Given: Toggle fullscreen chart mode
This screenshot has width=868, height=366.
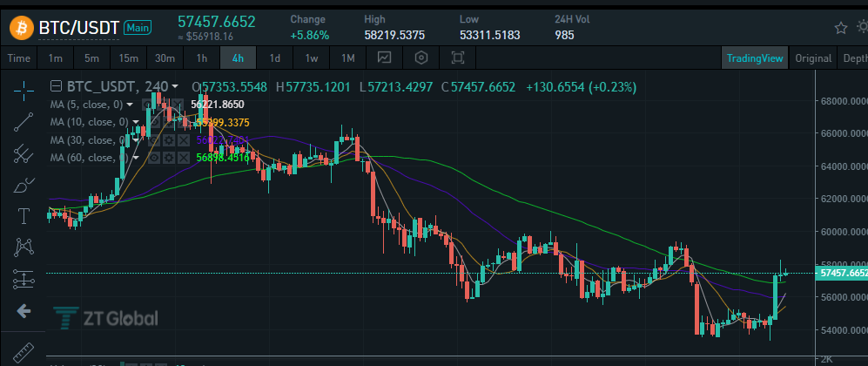Looking at the screenshot, I should tap(458, 58).
